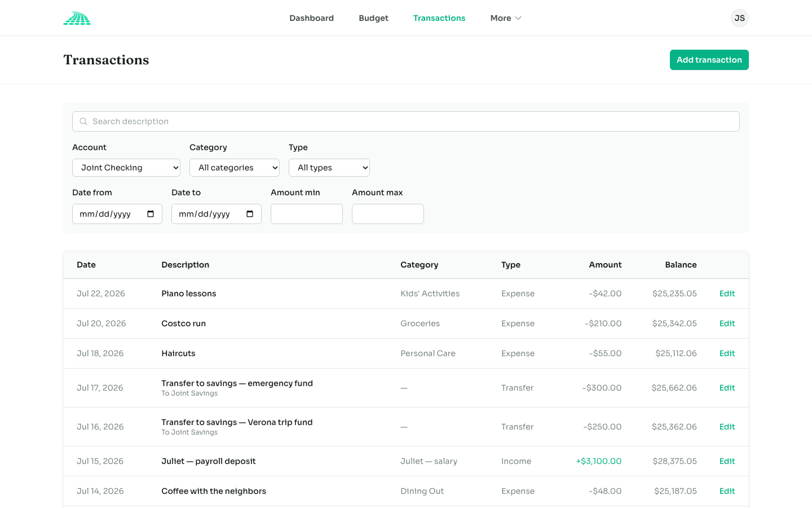Open the JS user avatar menu

739,18
